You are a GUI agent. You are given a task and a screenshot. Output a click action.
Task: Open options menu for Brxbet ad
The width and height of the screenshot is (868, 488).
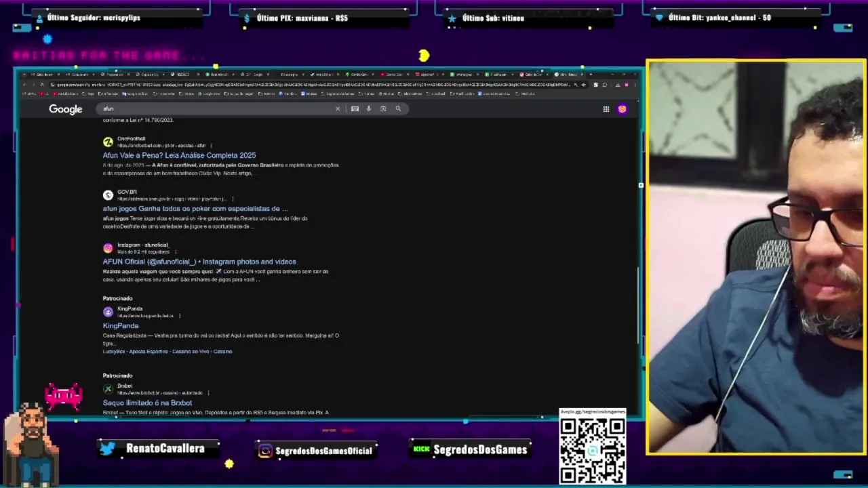coord(208,393)
